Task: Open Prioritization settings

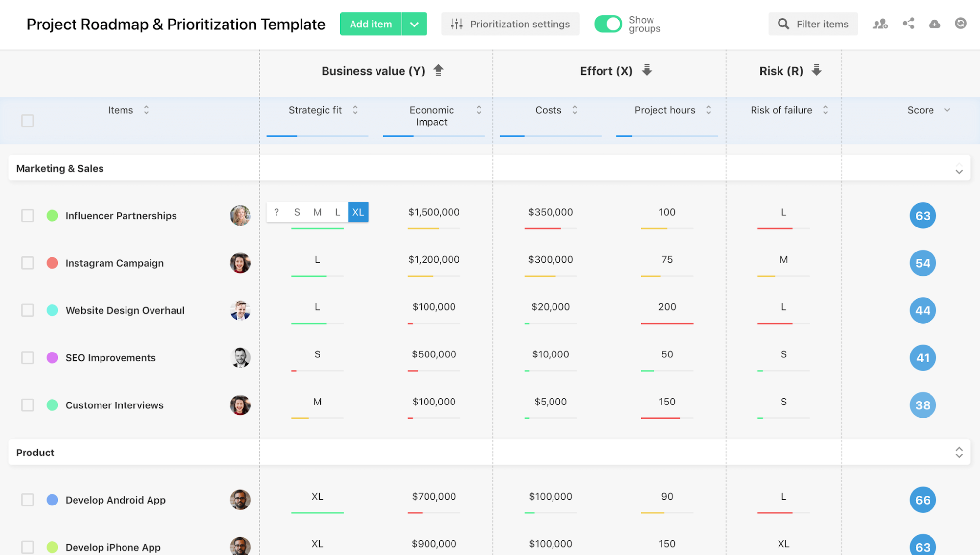Action: [510, 24]
